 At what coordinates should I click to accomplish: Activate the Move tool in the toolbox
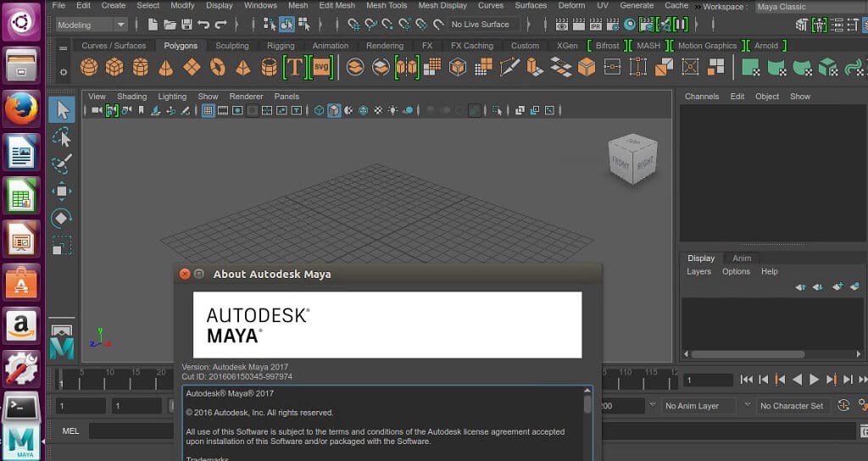[62, 192]
